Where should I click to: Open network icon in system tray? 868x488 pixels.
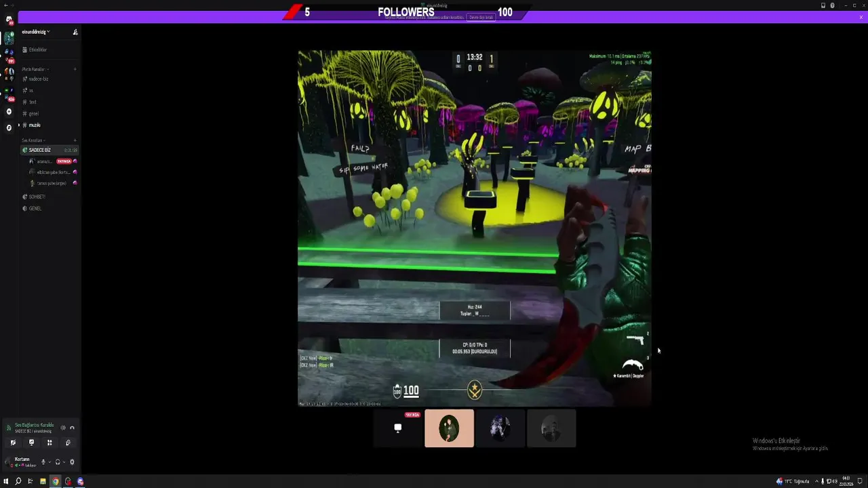point(828,481)
